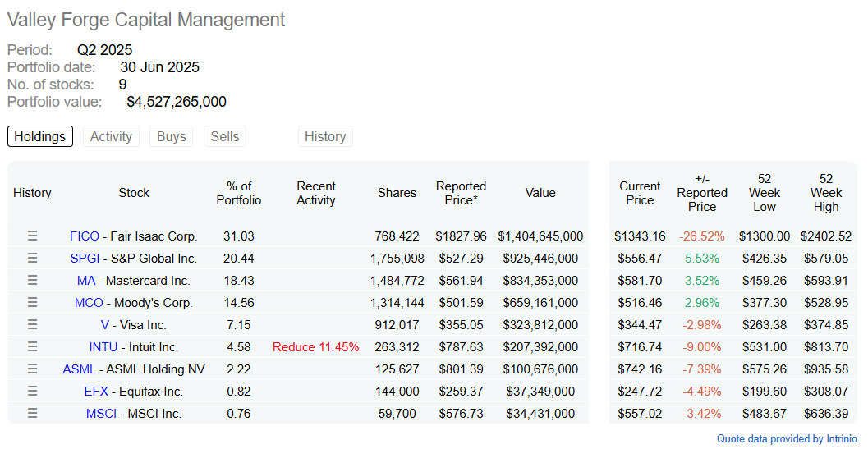Click the '52 Week Low' column header

point(765,193)
